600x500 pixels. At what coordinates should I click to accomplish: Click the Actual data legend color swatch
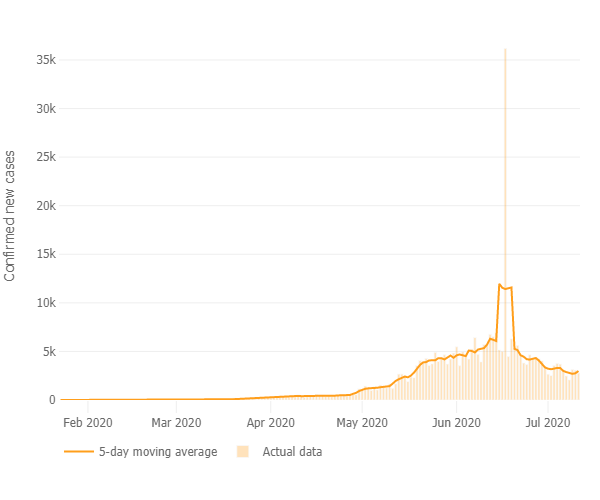pos(243,452)
